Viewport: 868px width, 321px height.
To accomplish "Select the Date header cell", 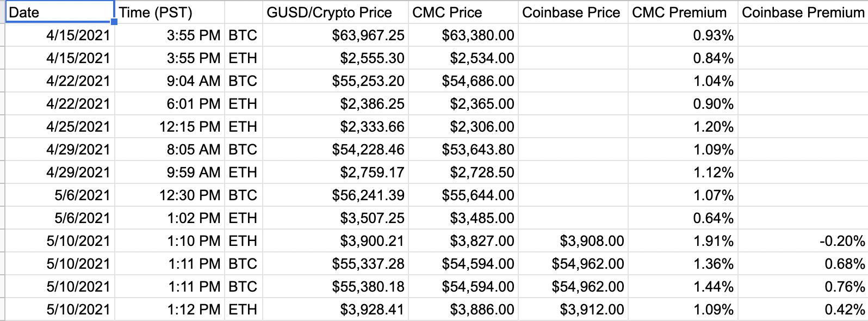I will (x=60, y=13).
